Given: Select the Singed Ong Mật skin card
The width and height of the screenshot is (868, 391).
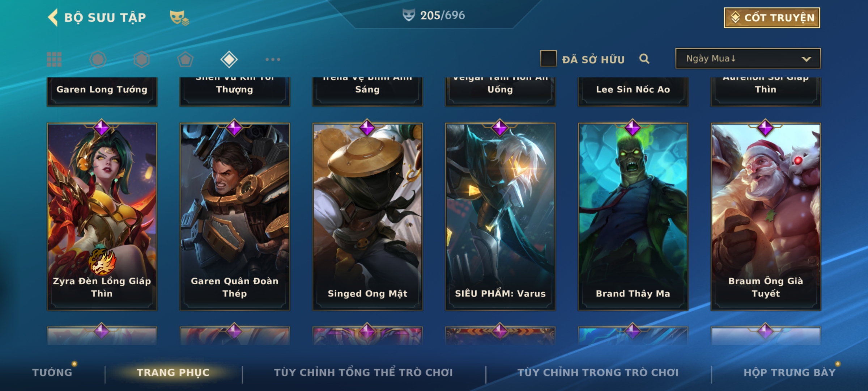Looking at the screenshot, I should click(x=367, y=216).
